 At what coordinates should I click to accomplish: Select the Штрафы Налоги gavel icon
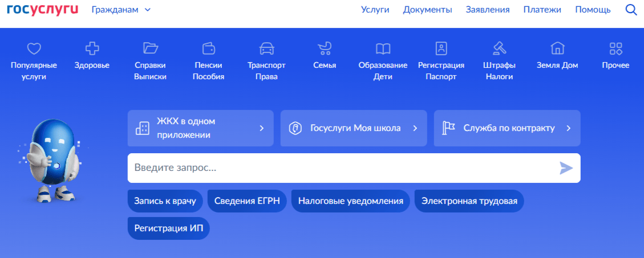[499, 48]
